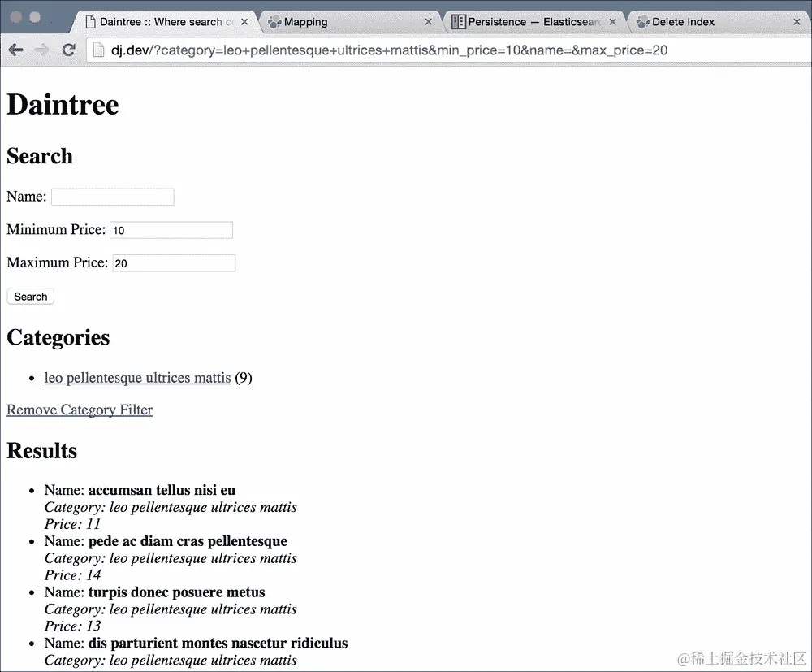Click the Minimum Price label
Image resolution: width=812 pixels, height=672 pixels.
pos(56,229)
